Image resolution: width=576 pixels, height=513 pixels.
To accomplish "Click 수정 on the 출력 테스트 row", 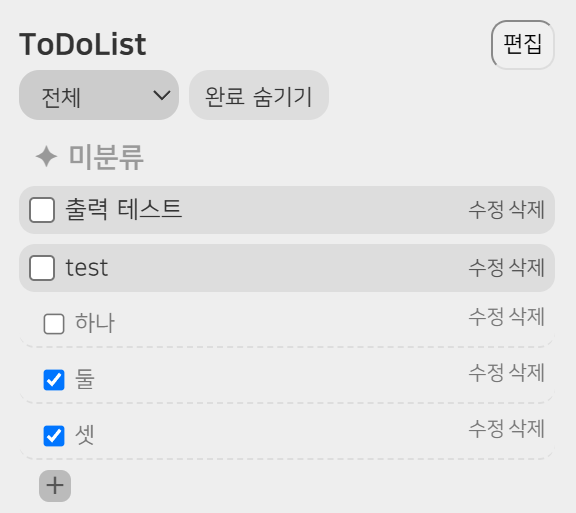I will pyautogui.click(x=486, y=210).
